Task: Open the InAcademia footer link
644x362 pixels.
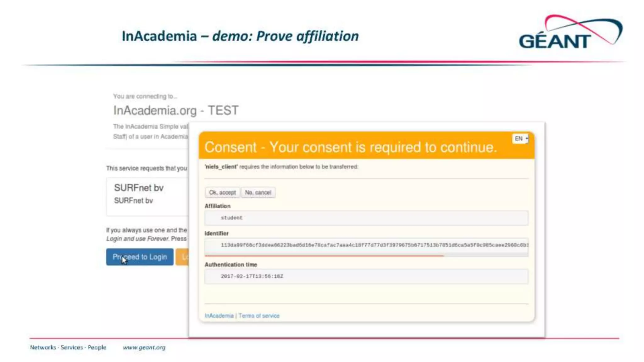Action: [x=219, y=315]
